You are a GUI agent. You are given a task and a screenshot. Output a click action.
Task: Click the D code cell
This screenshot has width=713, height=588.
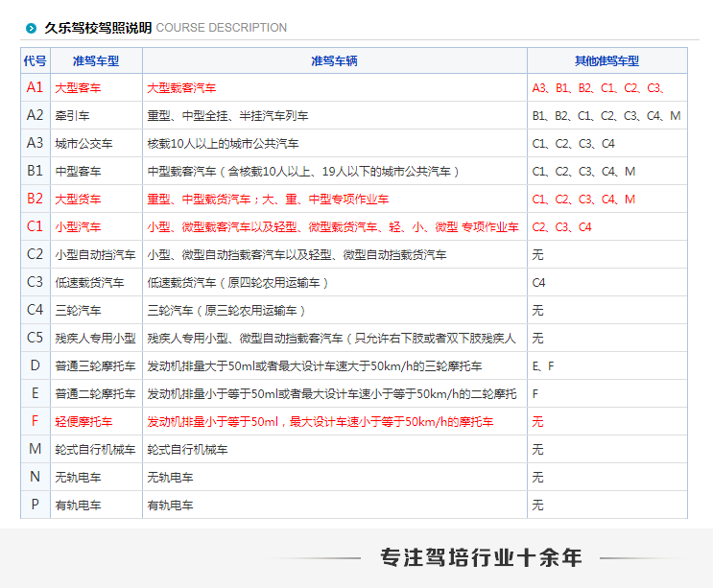35,365
